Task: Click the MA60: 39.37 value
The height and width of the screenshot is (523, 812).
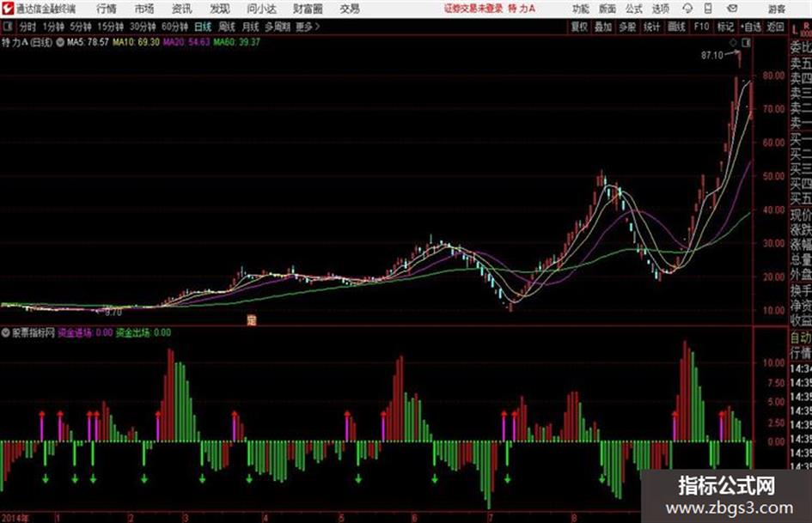Action: pyautogui.click(x=236, y=42)
